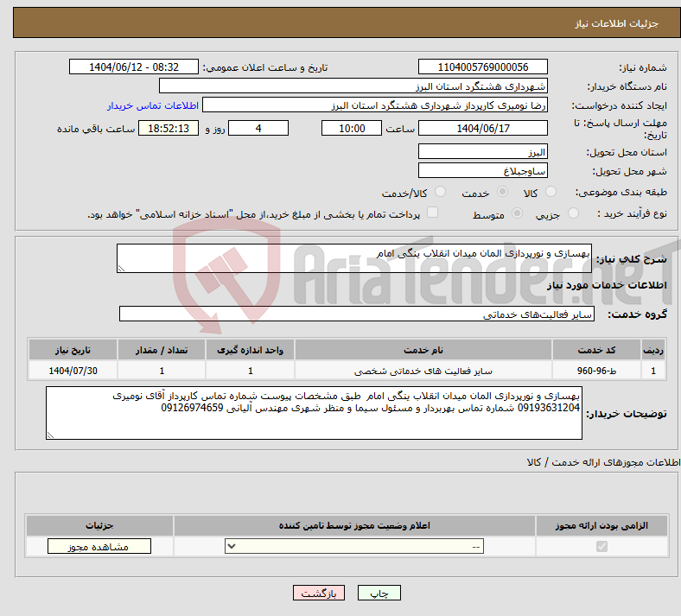This screenshot has height=616, width=681.
Task: Choose the جزیی purchase type radio
Action: click(573, 213)
